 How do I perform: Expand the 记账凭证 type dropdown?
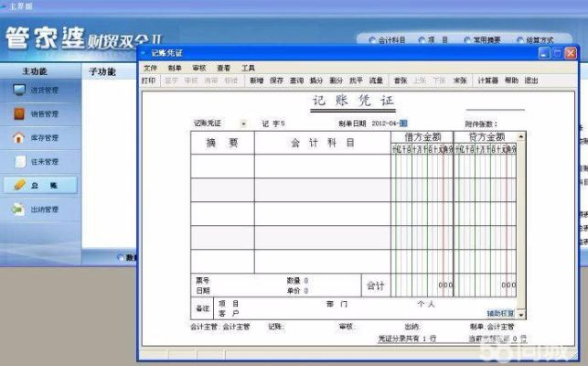tap(244, 124)
